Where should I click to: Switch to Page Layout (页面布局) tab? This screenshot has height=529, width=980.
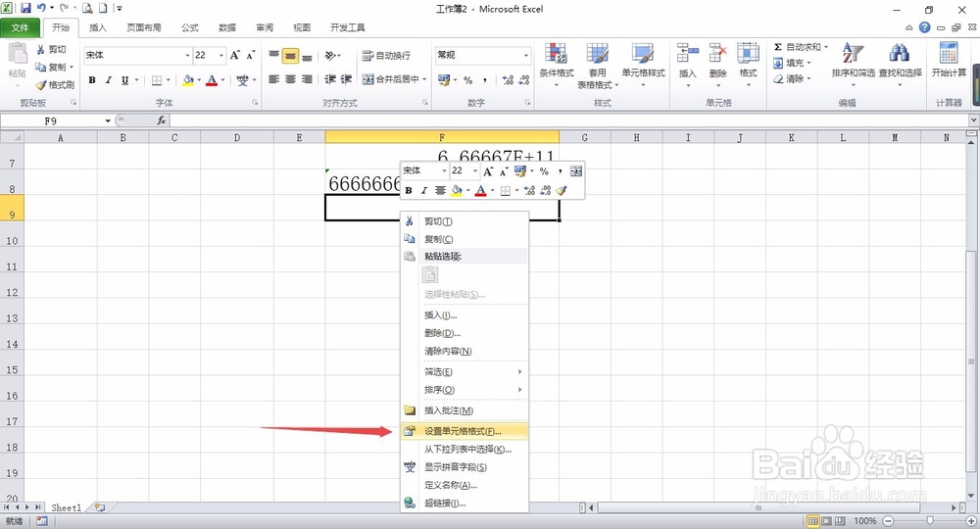144,27
